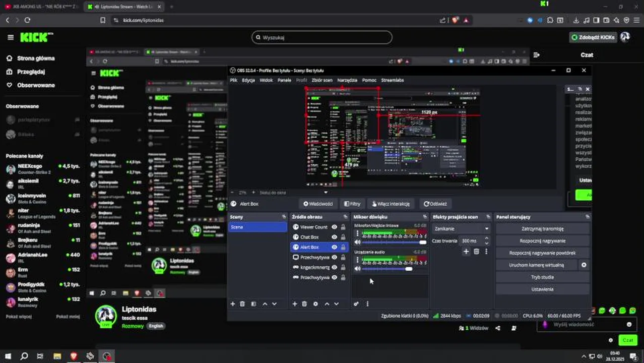644x363 pixels.
Task: Adjust the Urządzenie audio volume slider
Action: tap(395, 269)
